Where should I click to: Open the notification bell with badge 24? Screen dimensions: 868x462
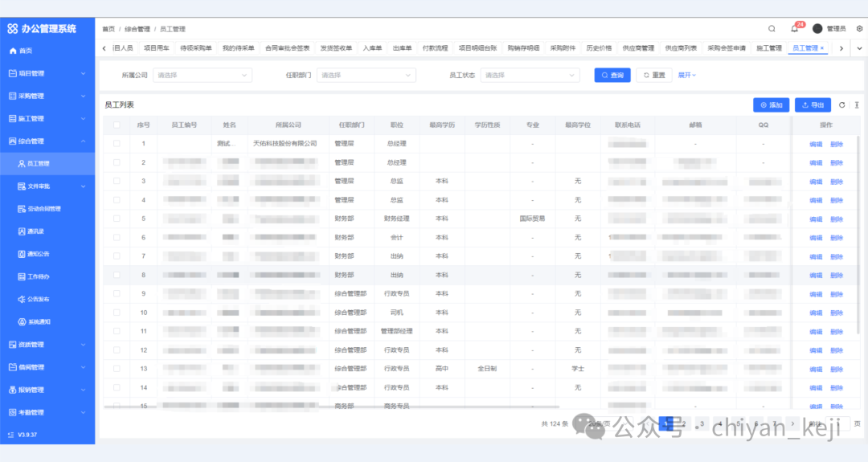coord(795,28)
